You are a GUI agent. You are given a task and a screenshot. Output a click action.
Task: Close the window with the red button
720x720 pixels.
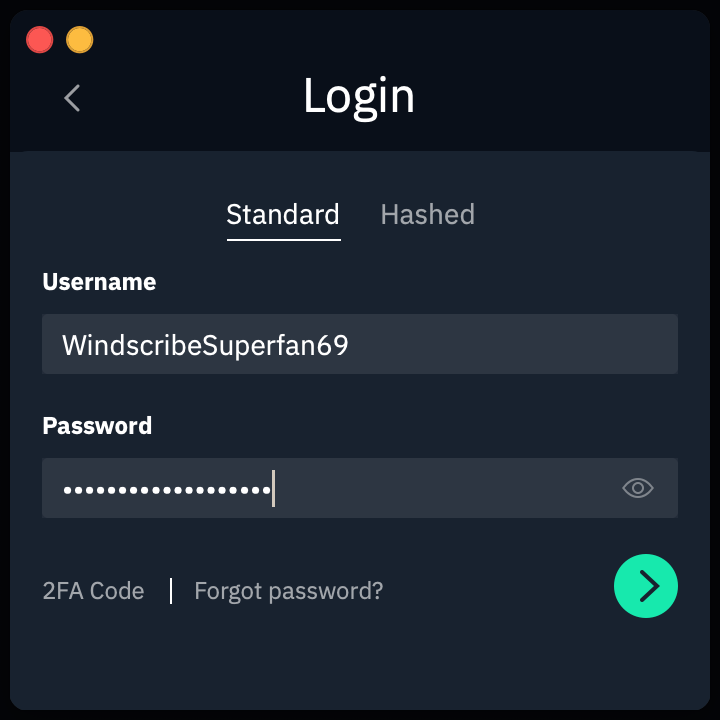point(40,40)
